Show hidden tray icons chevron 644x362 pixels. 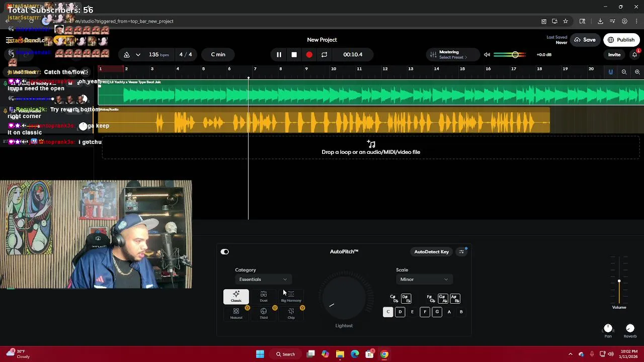[570, 354]
